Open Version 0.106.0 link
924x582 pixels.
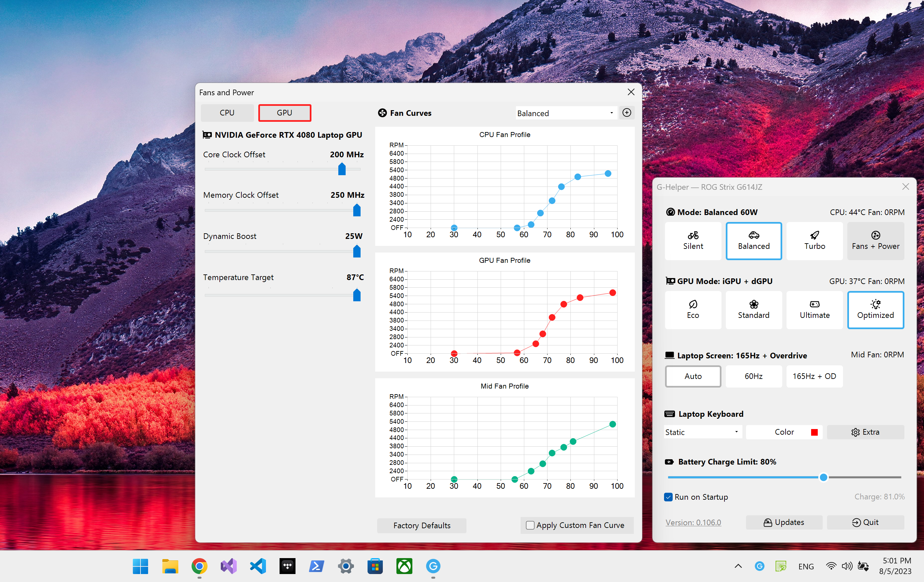(693, 522)
